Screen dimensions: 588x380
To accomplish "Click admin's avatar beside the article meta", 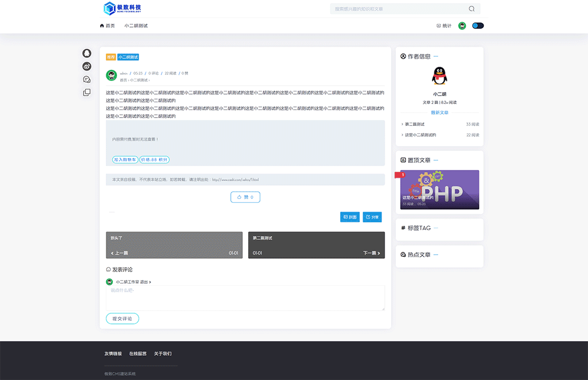I will pos(111,75).
